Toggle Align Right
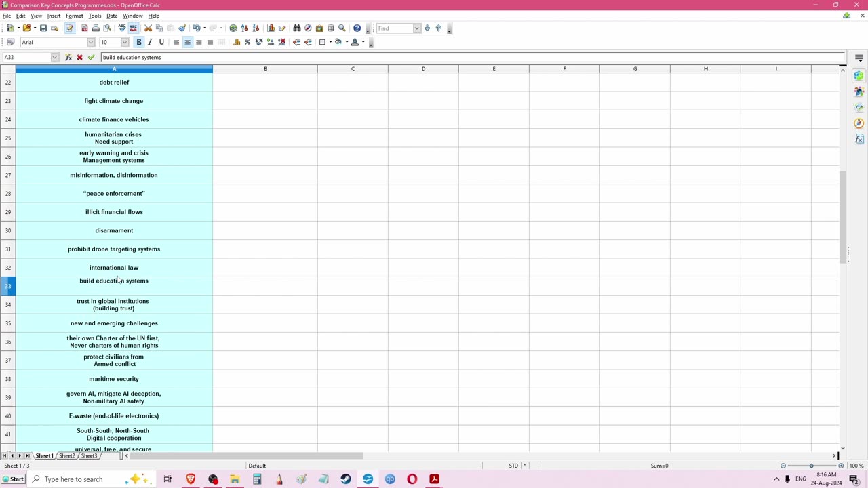The width and height of the screenshot is (868, 488). (x=199, y=42)
